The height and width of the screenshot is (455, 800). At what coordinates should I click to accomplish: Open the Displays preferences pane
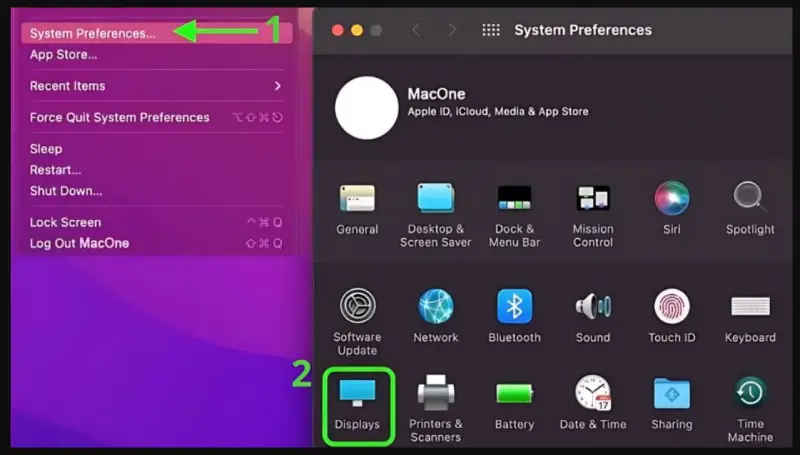(x=358, y=406)
